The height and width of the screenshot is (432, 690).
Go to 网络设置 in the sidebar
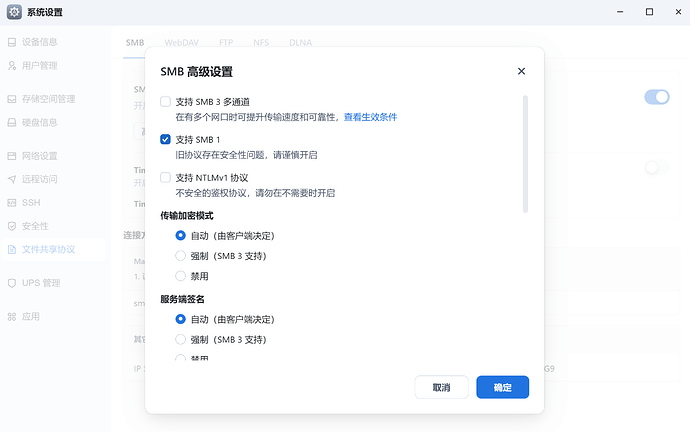(x=39, y=156)
